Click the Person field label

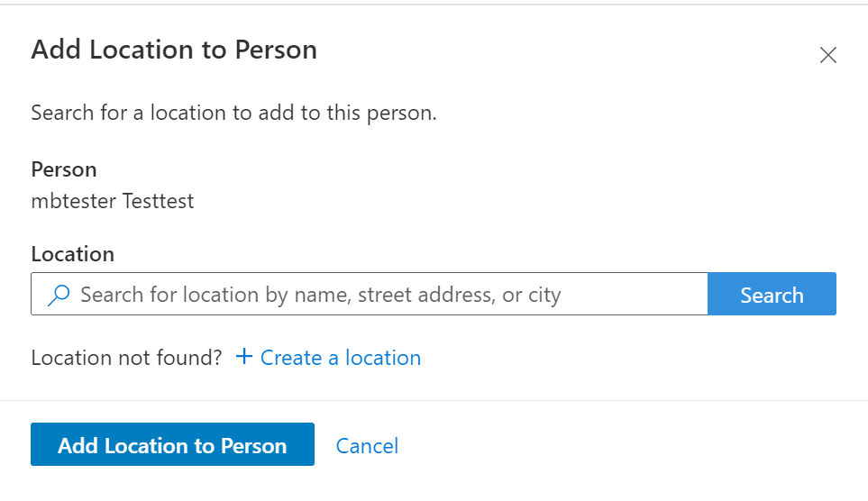point(64,169)
